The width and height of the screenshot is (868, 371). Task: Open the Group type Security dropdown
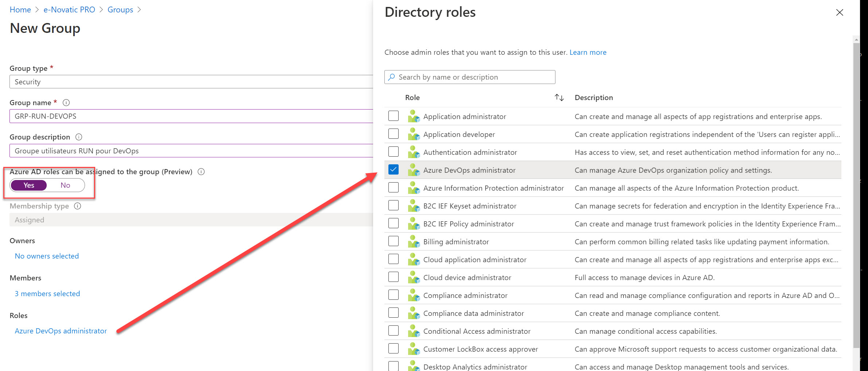pos(191,82)
